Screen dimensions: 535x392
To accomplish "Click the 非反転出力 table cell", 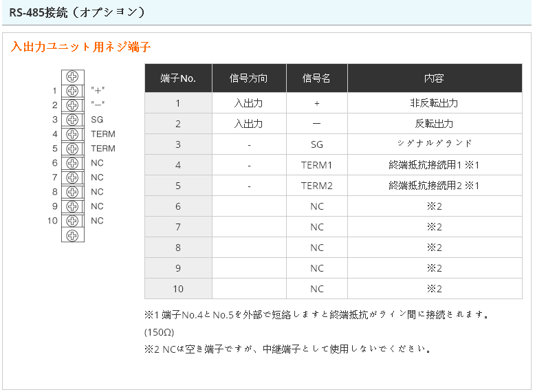I will (x=434, y=103).
